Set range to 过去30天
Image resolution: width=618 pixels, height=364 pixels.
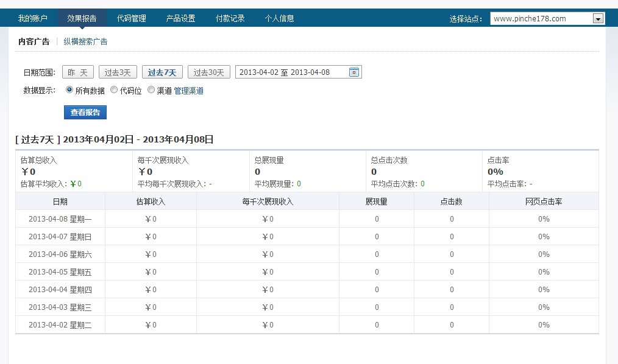coord(209,72)
